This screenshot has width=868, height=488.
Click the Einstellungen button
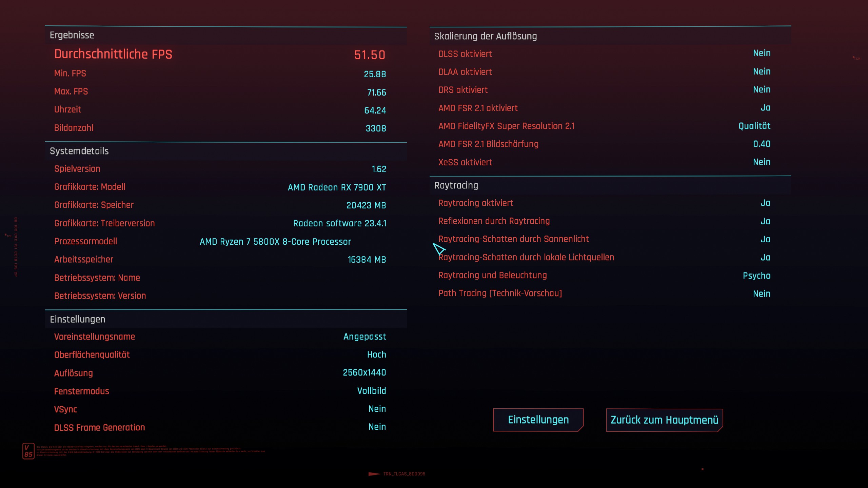(538, 420)
